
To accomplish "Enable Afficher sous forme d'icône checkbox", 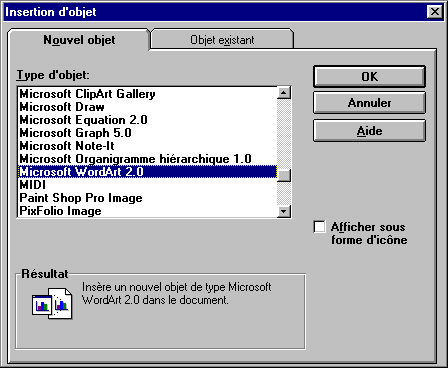I will coord(319,227).
